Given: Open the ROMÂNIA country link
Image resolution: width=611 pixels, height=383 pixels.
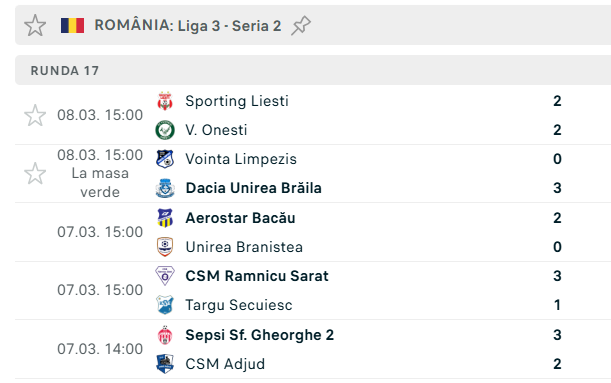Looking at the screenshot, I should pyautogui.click(x=134, y=25).
